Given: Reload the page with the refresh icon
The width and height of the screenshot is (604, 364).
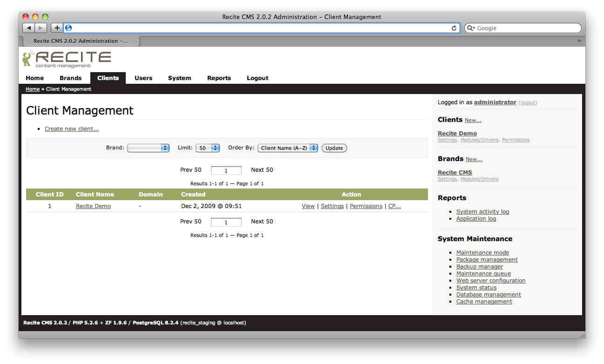Looking at the screenshot, I should tap(454, 28).
